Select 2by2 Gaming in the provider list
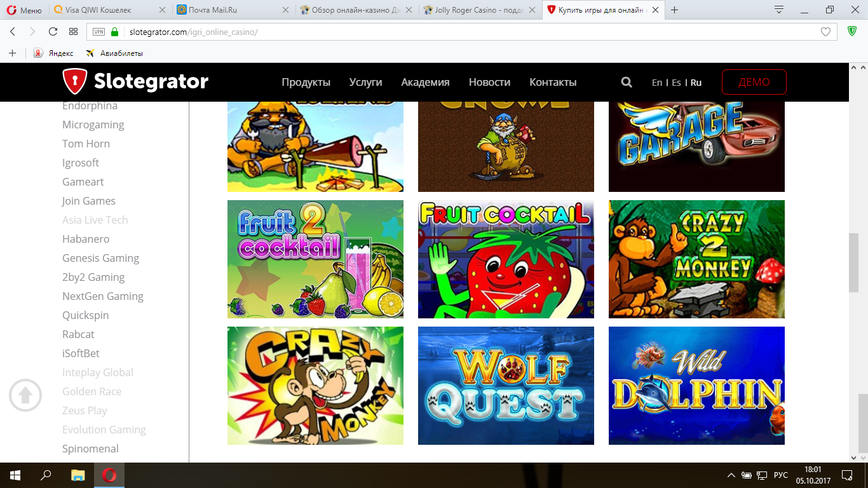Viewport: 868px width, 488px height. [x=93, y=277]
